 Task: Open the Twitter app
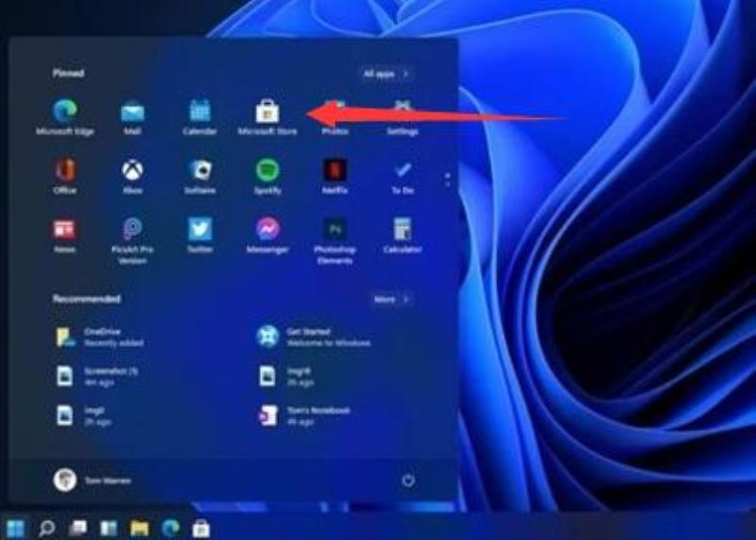tap(199, 236)
